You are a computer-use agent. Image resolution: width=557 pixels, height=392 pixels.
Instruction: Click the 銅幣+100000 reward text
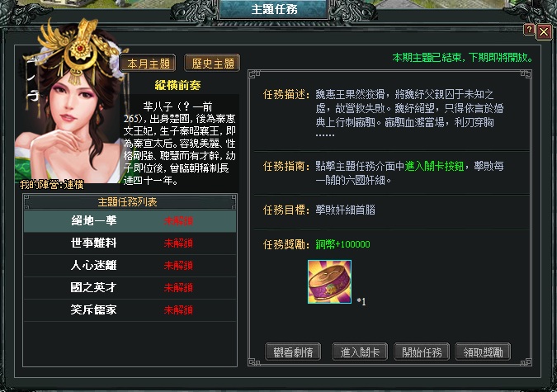point(342,244)
